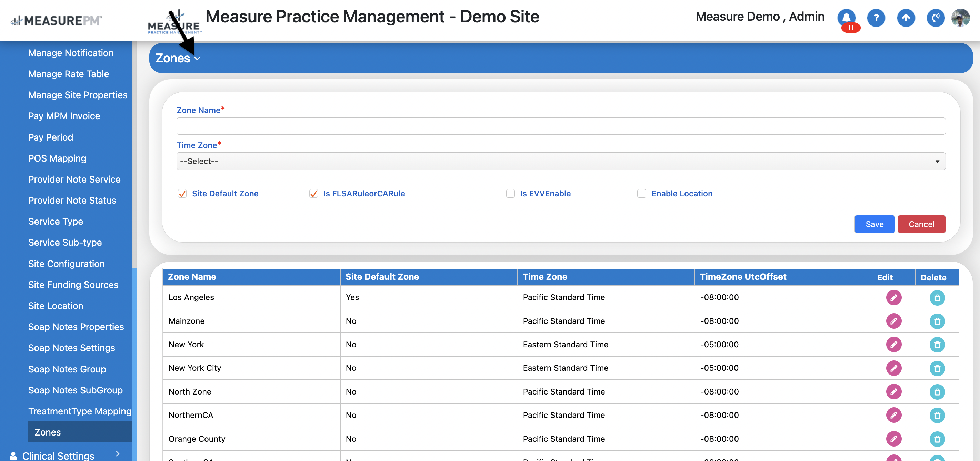
Task: Uncheck the Site Default Zone checkbox
Action: pyautogui.click(x=182, y=194)
